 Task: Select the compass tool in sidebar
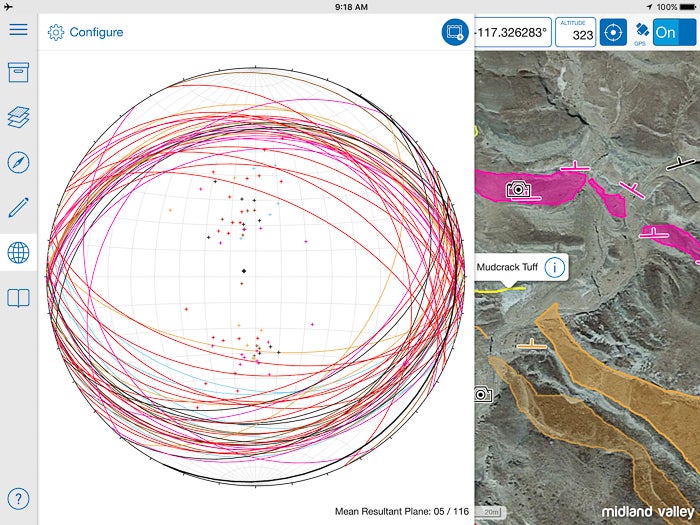[18, 163]
